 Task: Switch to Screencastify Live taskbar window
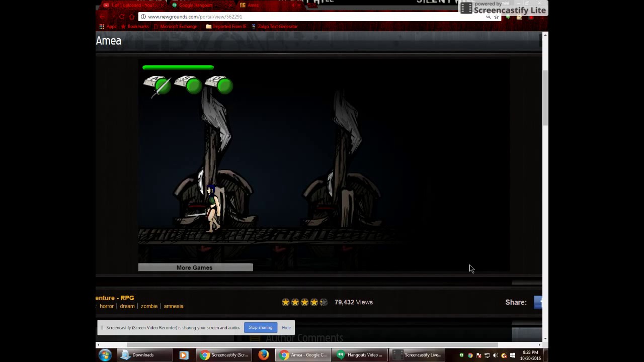click(x=417, y=355)
